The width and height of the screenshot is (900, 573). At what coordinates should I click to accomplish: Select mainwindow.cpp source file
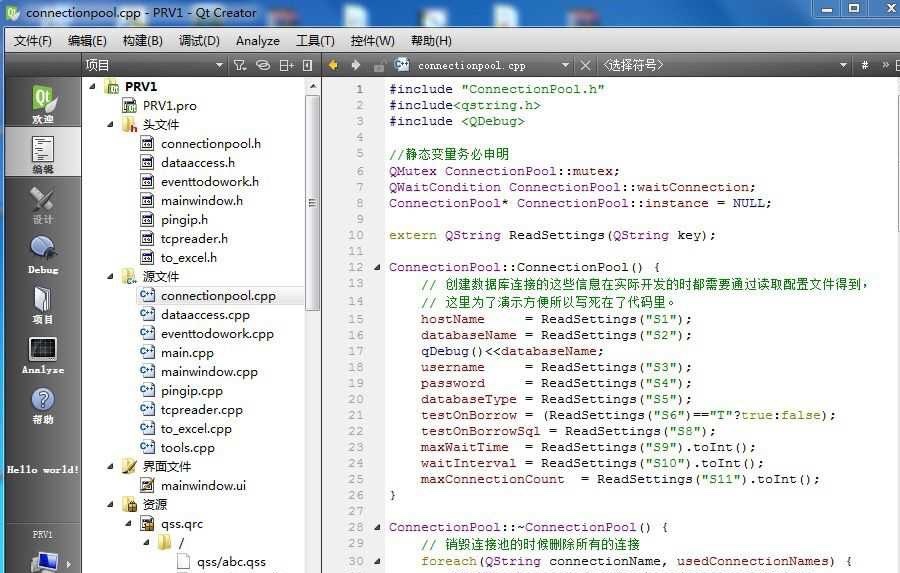pos(209,371)
